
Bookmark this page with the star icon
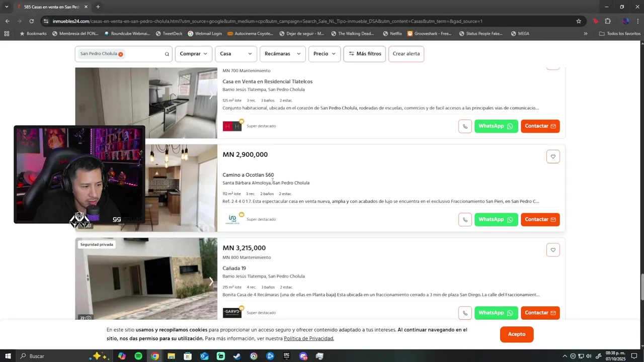click(579, 21)
